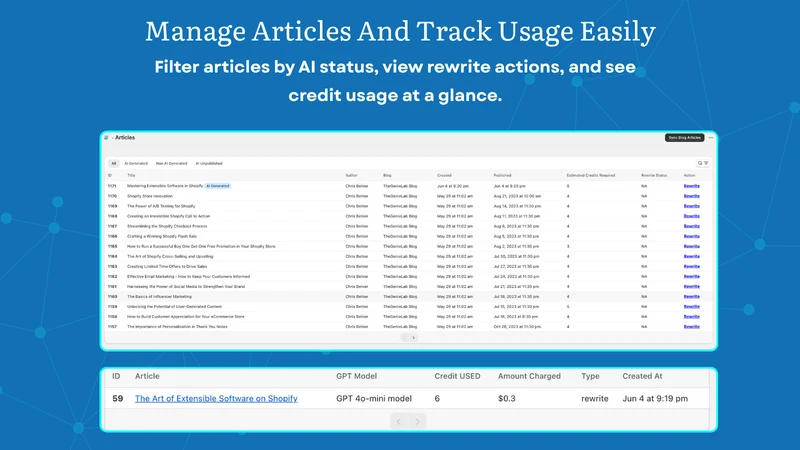800x450 pixels.
Task: Click Rewrite for article 1158
Action: 691,317
